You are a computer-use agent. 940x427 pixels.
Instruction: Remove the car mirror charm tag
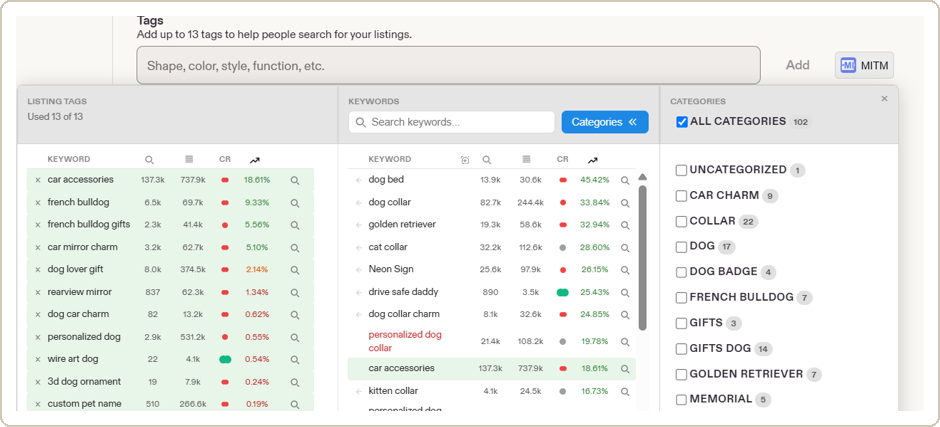click(x=38, y=247)
